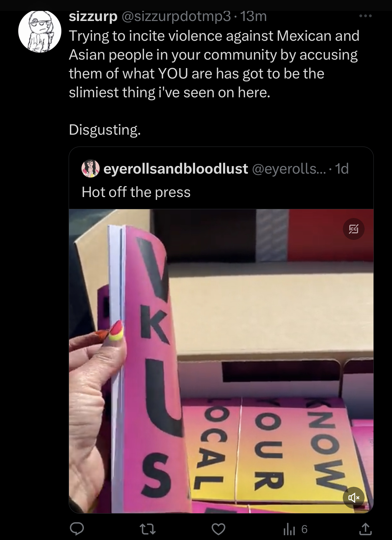Image resolution: width=392 pixels, height=540 pixels.
Task: Open the @sizzurpdotmp3 handle
Action: tap(176, 17)
